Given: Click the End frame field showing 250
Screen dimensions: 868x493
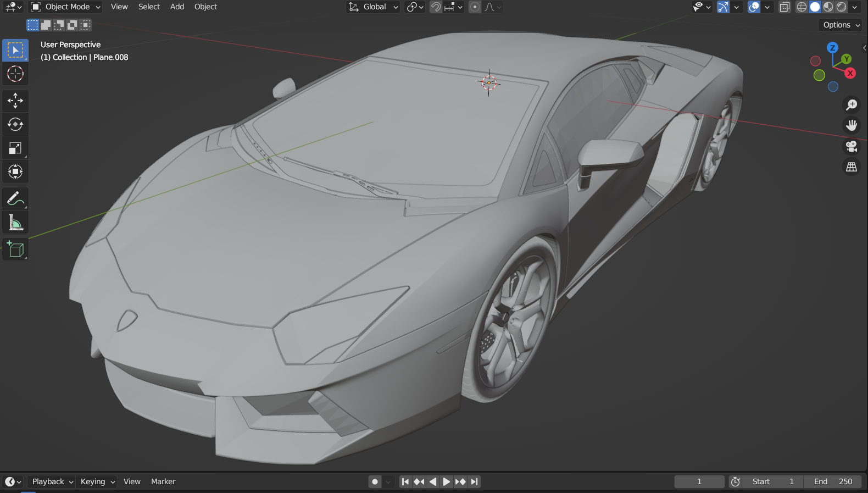Looking at the screenshot, I should (x=833, y=481).
